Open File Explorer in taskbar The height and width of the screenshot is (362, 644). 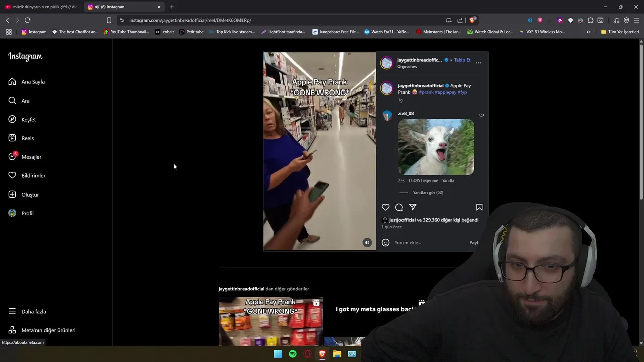point(337,354)
